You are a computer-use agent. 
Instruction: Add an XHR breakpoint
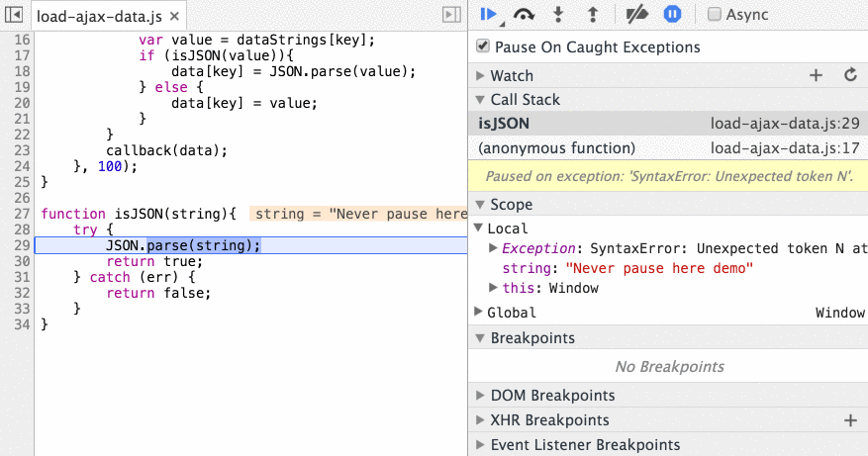tap(851, 420)
